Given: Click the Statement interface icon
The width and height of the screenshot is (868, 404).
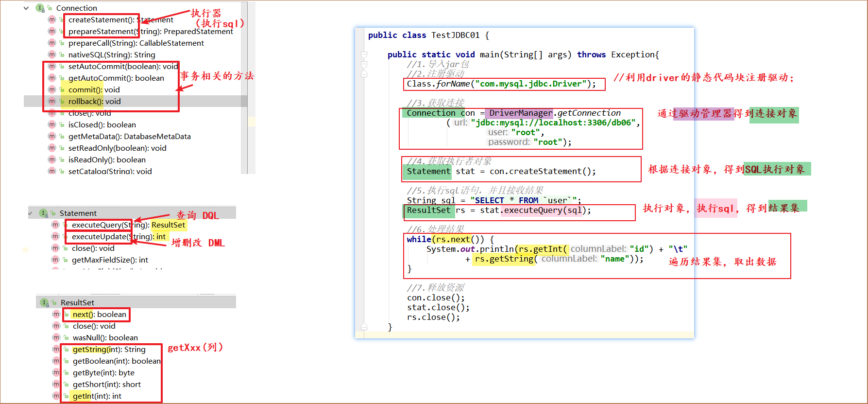Looking at the screenshot, I should tap(44, 213).
